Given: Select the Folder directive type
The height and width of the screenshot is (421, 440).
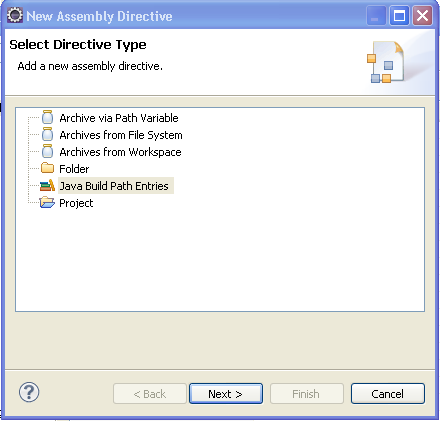Looking at the screenshot, I should pyautogui.click(x=74, y=169).
